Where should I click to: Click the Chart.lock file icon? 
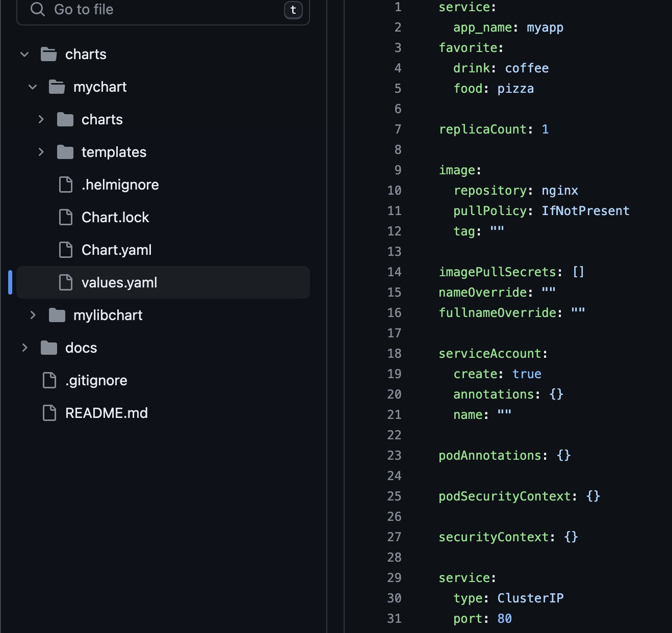tap(66, 217)
